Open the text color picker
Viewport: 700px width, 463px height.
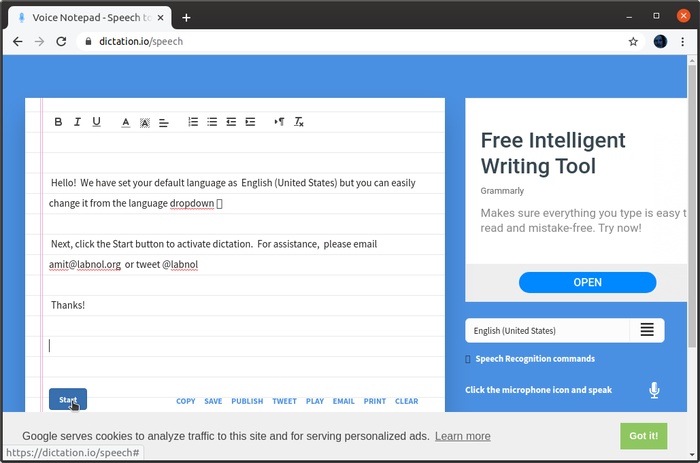126,122
